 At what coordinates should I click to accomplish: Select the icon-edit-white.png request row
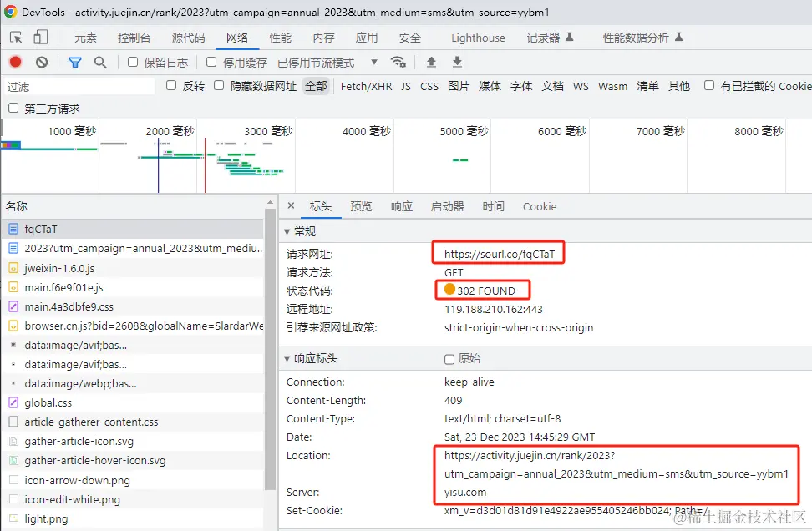[x=133, y=499]
